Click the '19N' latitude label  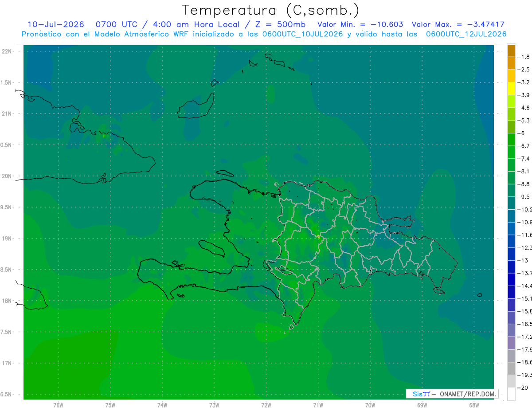coord(8,239)
